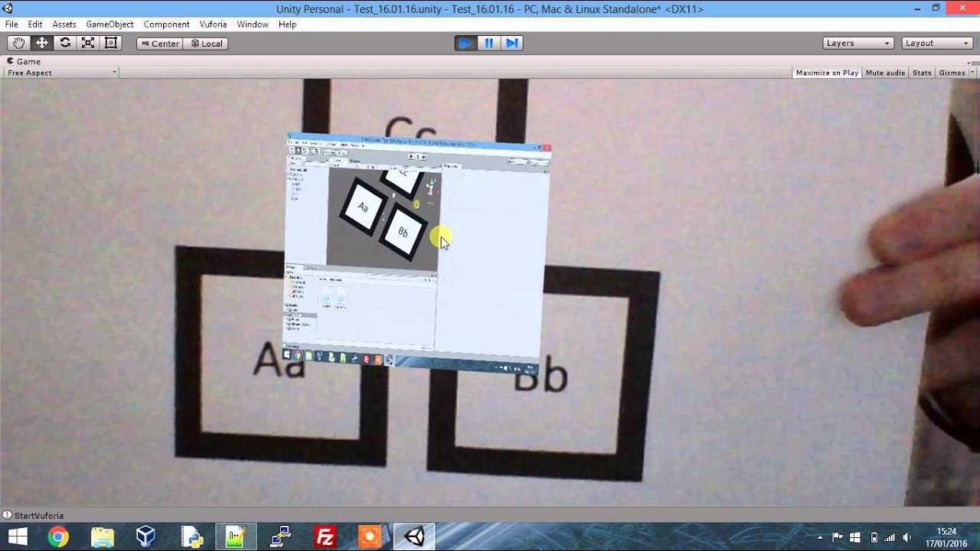
Task: Select the Scale tool
Action: pos(88,44)
